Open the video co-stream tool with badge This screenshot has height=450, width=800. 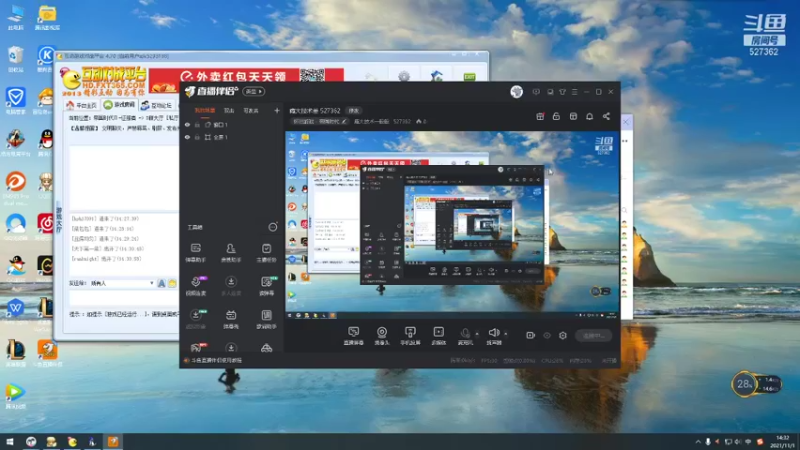(x=196, y=285)
